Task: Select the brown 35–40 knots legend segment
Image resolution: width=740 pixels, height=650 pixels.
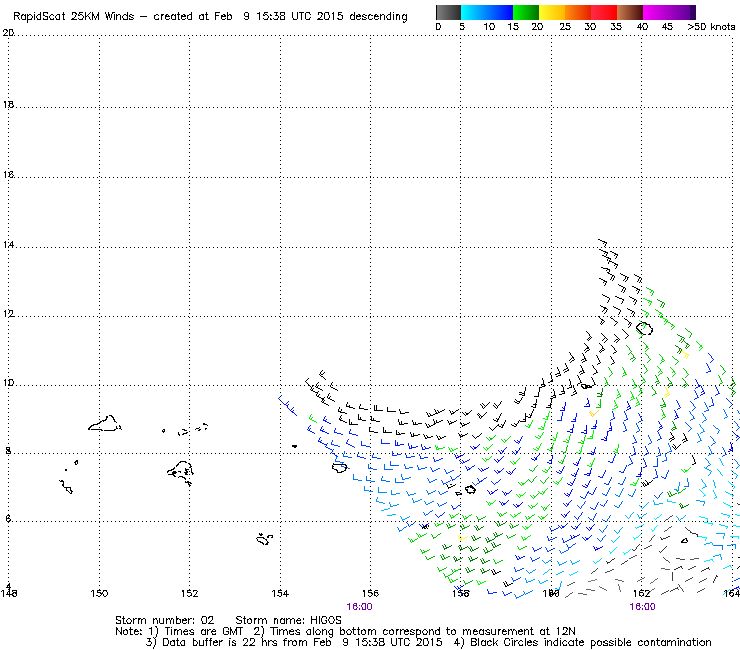Action: point(630,12)
